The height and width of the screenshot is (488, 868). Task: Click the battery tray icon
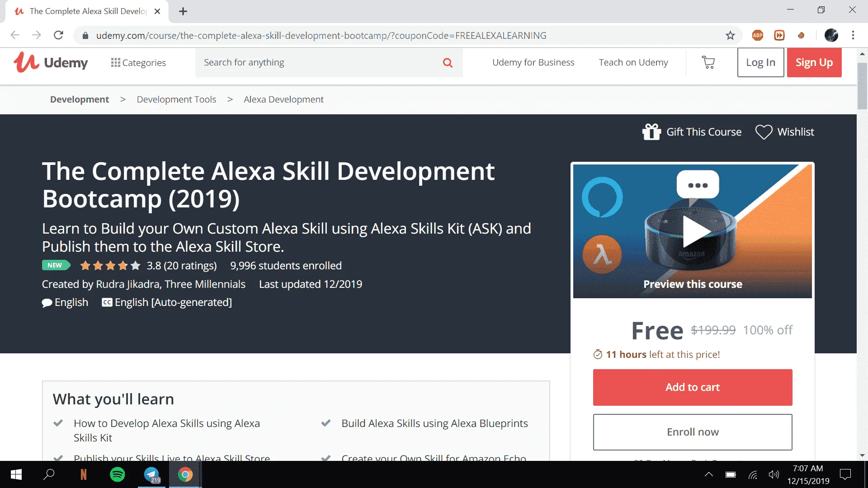731,474
